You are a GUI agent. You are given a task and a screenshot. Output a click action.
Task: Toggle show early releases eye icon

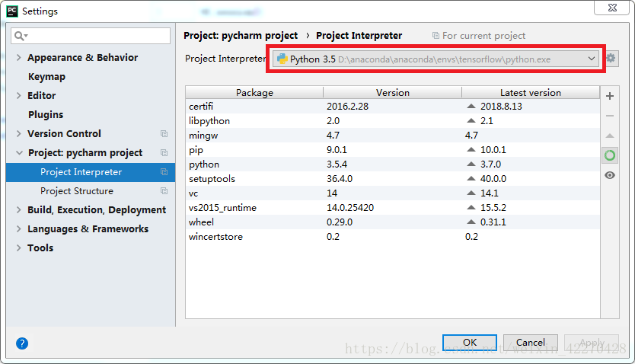pyautogui.click(x=610, y=175)
